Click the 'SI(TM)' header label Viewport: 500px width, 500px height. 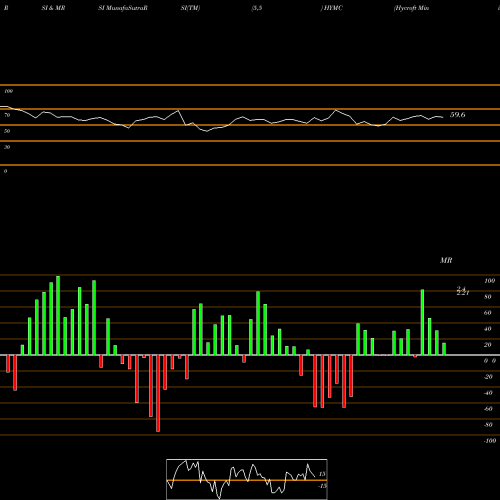click(190, 8)
